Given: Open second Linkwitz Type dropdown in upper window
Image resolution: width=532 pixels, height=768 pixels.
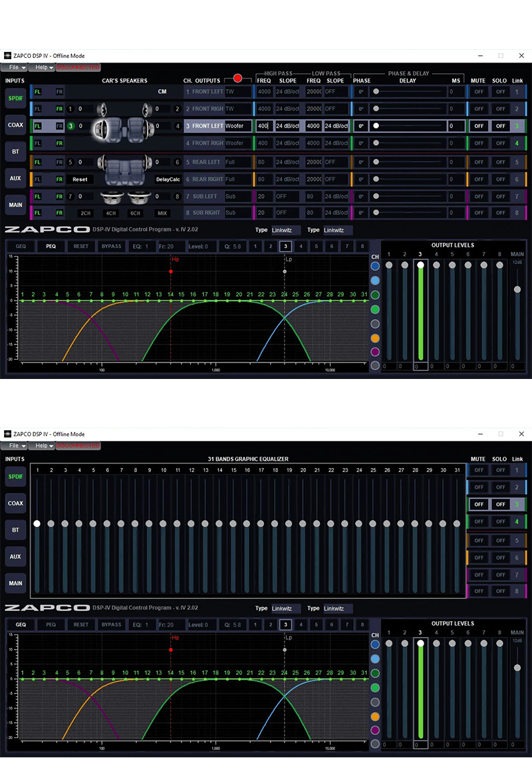Looking at the screenshot, I should 337,230.
